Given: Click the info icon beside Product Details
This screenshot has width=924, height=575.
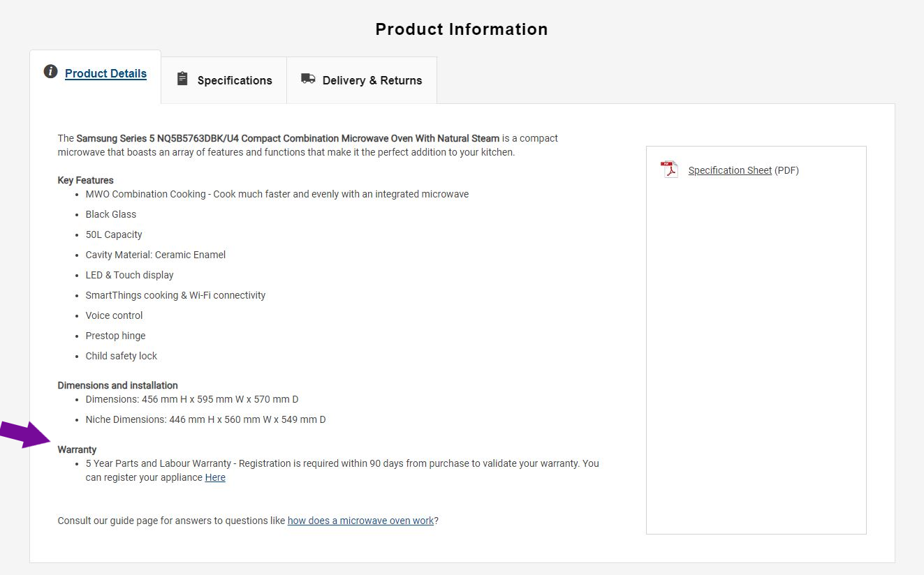Looking at the screenshot, I should point(50,71).
